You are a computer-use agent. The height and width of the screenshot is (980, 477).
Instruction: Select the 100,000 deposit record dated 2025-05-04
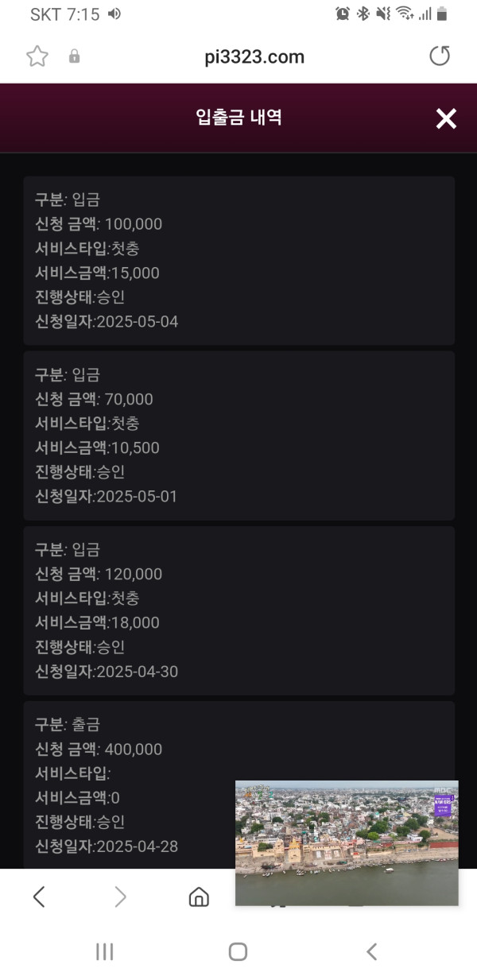click(238, 261)
